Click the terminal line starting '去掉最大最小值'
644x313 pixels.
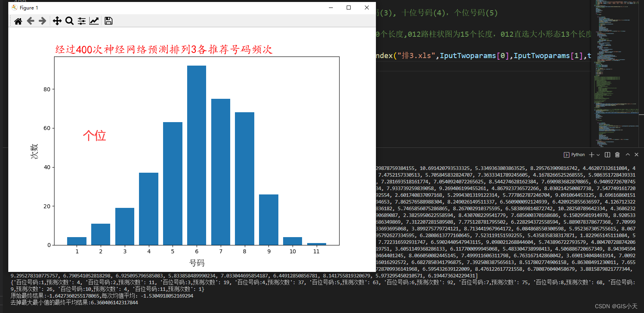pos(74,302)
